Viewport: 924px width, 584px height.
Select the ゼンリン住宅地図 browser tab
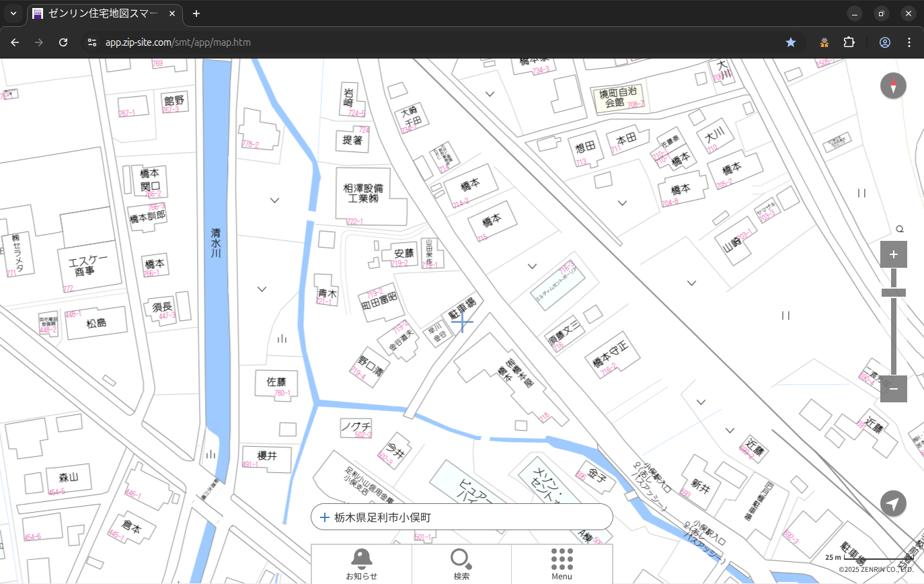(x=104, y=13)
